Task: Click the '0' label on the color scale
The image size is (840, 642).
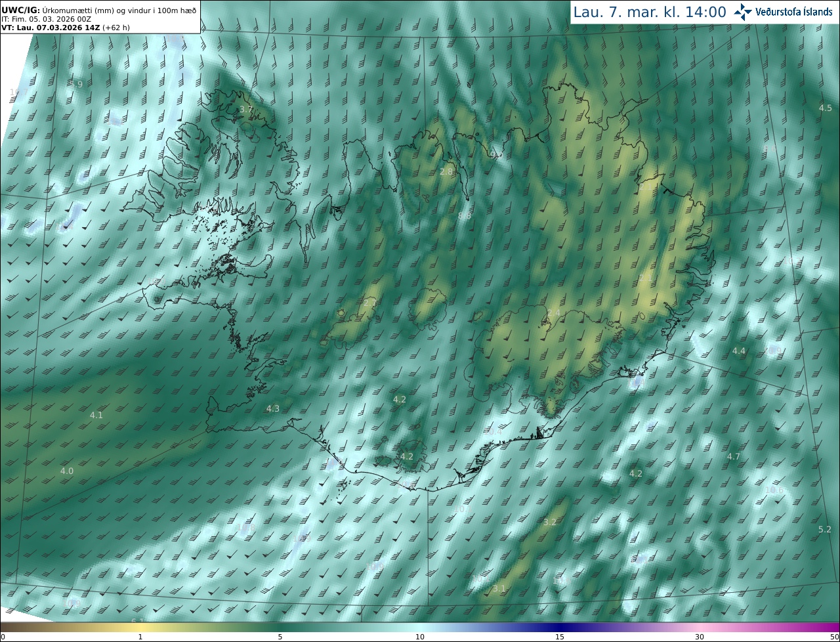Action: tap(3, 637)
